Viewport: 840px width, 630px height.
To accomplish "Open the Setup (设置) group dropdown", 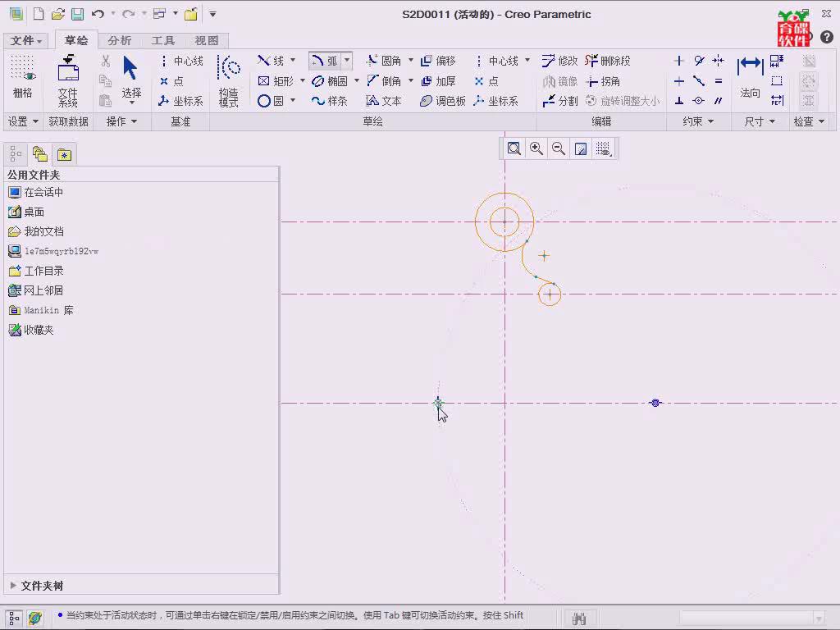I will pyautogui.click(x=23, y=121).
